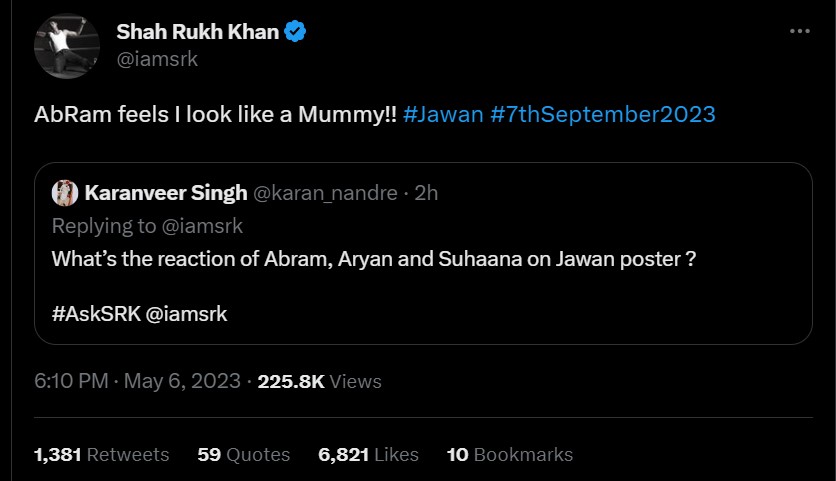The image size is (836, 481).
Task: Open Karanveer Singh's small avatar
Action: pos(64,193)
